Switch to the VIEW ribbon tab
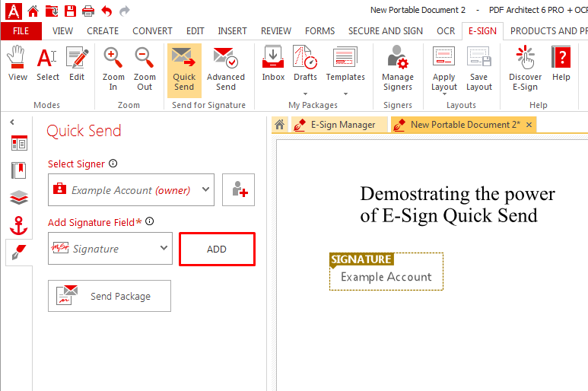 [62, 31]
